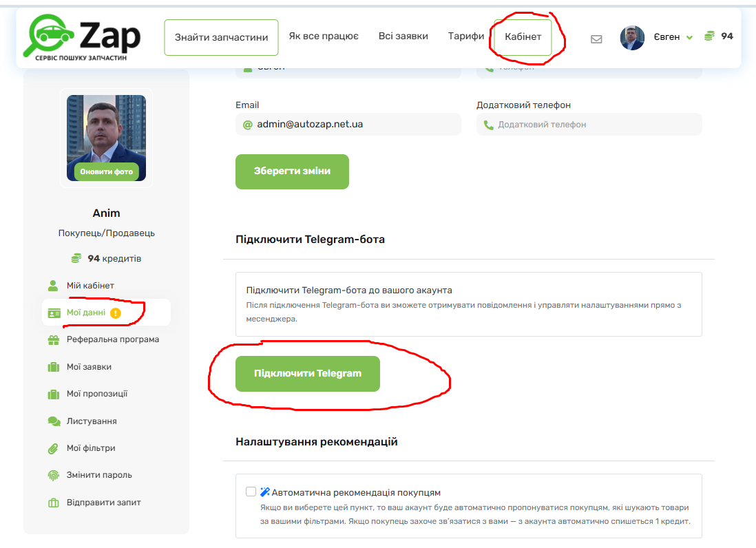Click the gift icon for Реферальна програма
The width and height of the screenshot is (756, 548).
[x=54, y=340]
